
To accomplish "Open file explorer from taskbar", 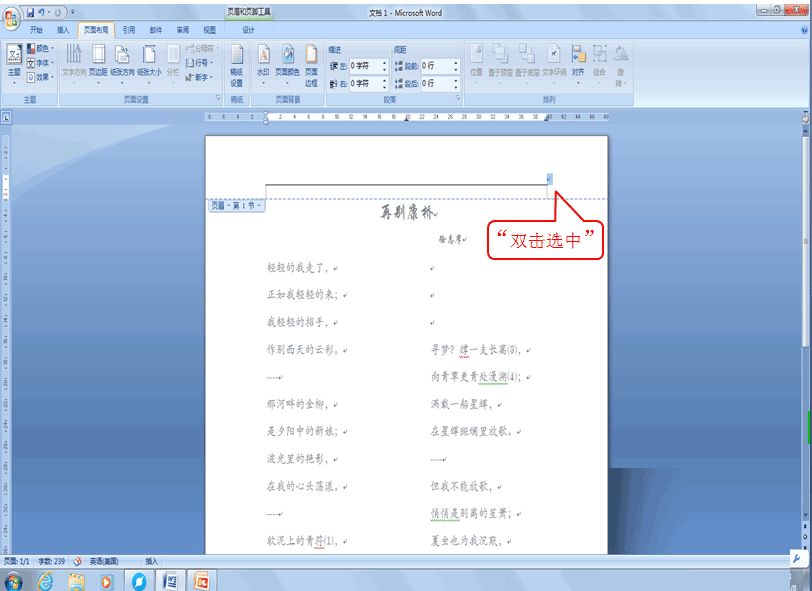I will click(x=77, y=582).
